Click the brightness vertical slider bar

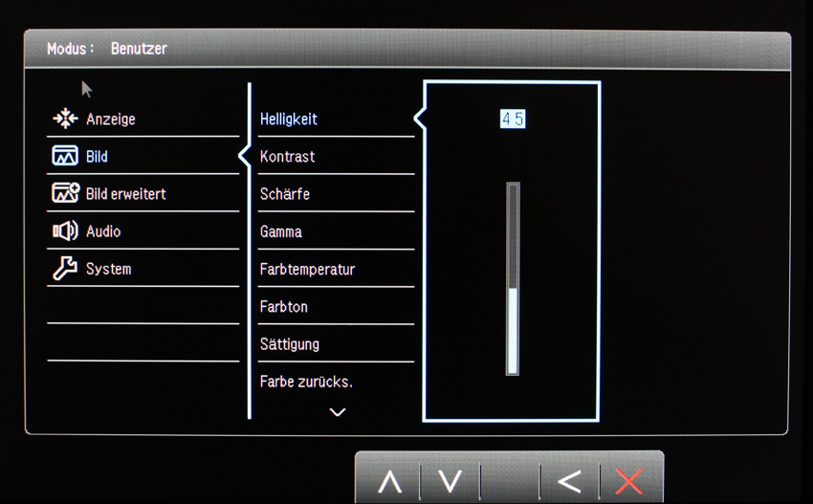513,278
